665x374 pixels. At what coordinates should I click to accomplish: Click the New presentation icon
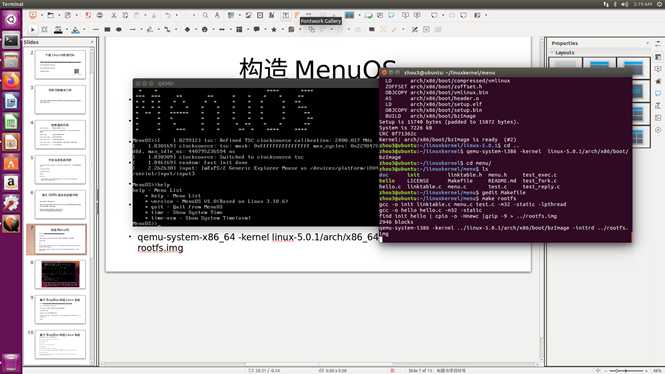(x=33, y=15)
